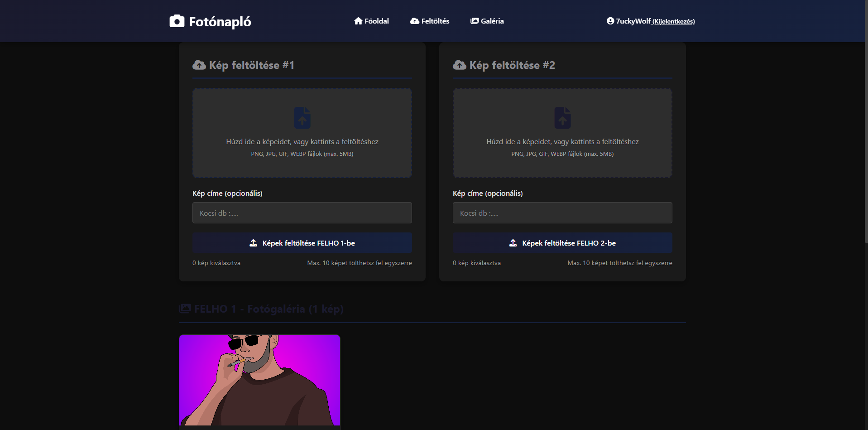
Task: Click Képek feltöltése FELHO 1-be button
Action: tap(302, 243)
